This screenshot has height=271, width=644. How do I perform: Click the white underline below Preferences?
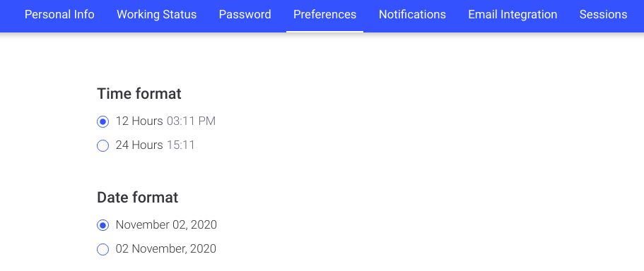325,32
